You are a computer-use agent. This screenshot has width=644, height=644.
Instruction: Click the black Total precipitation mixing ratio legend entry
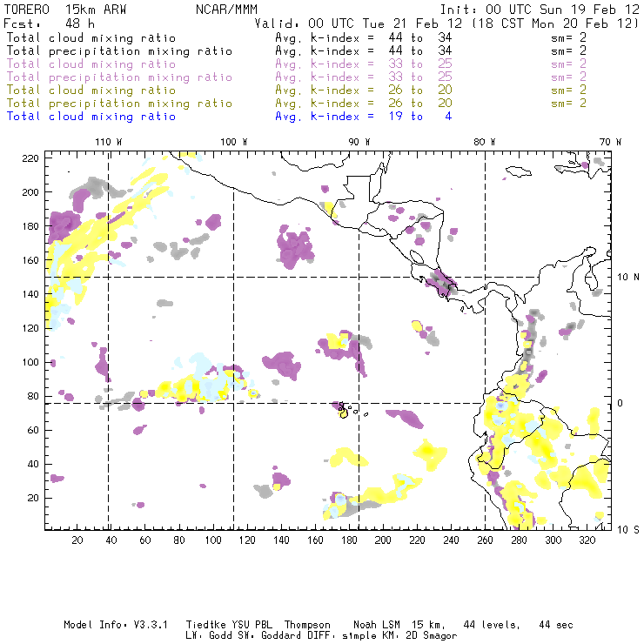[120, 50]
